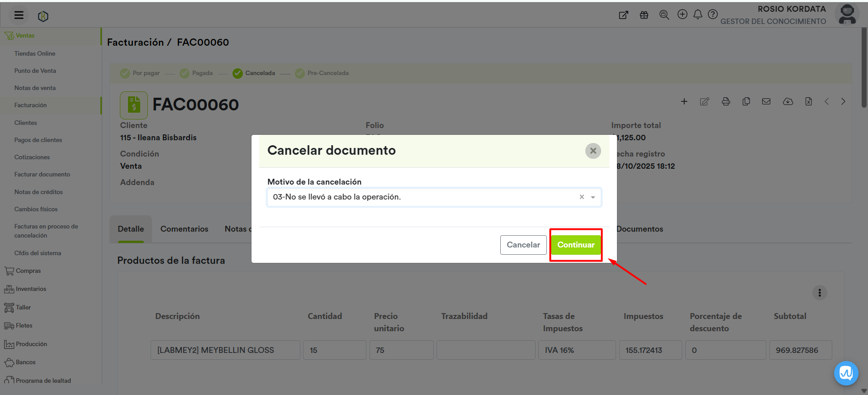This screenshot has width=868, height=395.
Task: Click the gift icon in top bar
Action: click(x=644, y=15)
